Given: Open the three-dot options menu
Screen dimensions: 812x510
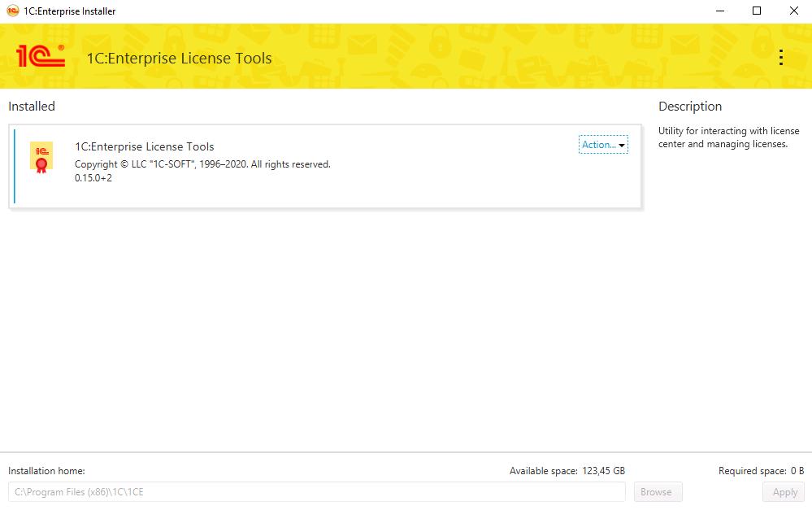Looking at the screenshot, I should (781, 57).
